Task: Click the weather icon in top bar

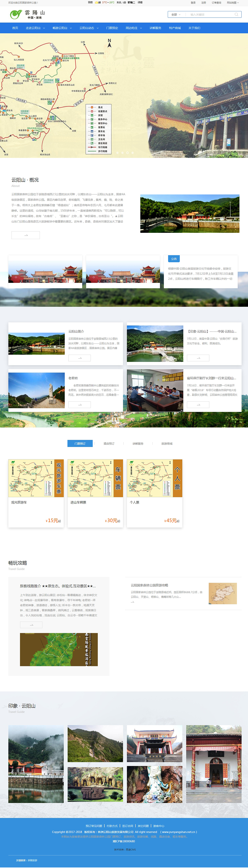Action: pyautogui.click(x=96, y=2)
